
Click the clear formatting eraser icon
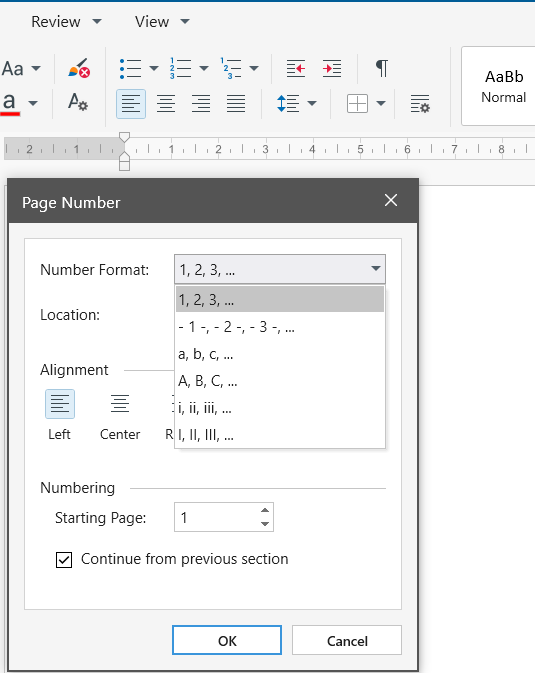tap(79, 68)
